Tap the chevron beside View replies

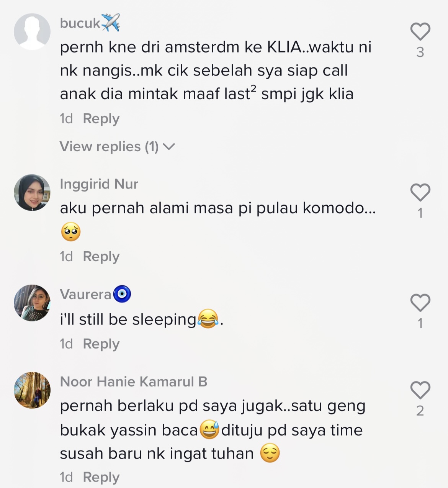click(x=169, y=146)
